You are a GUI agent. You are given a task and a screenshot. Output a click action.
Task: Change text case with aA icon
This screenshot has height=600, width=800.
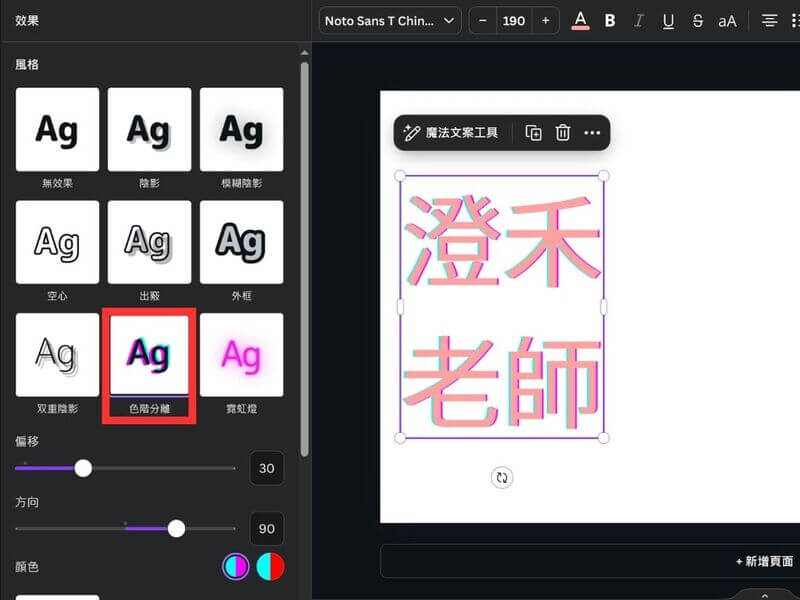tap(727, 21)
